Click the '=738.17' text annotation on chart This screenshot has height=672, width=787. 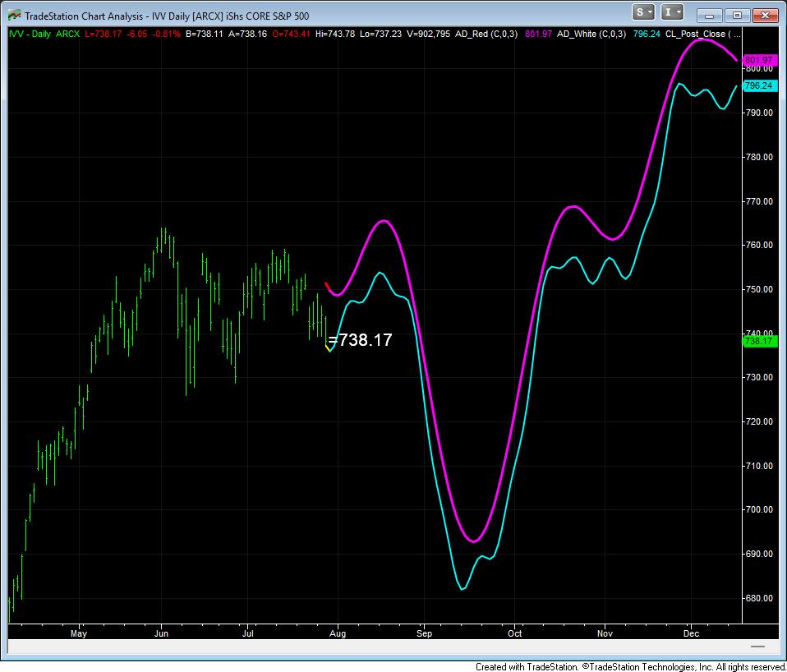click(360, 340)
